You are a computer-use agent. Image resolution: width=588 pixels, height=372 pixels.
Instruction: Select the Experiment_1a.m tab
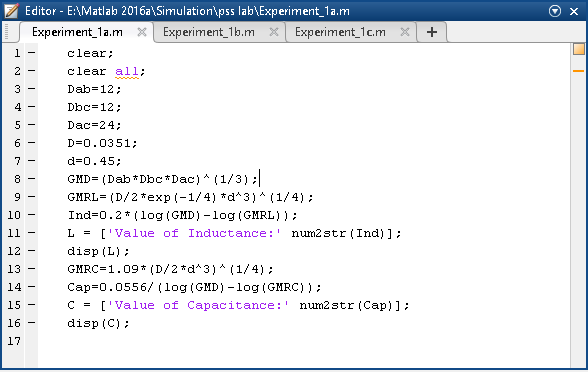click(77, 32)
